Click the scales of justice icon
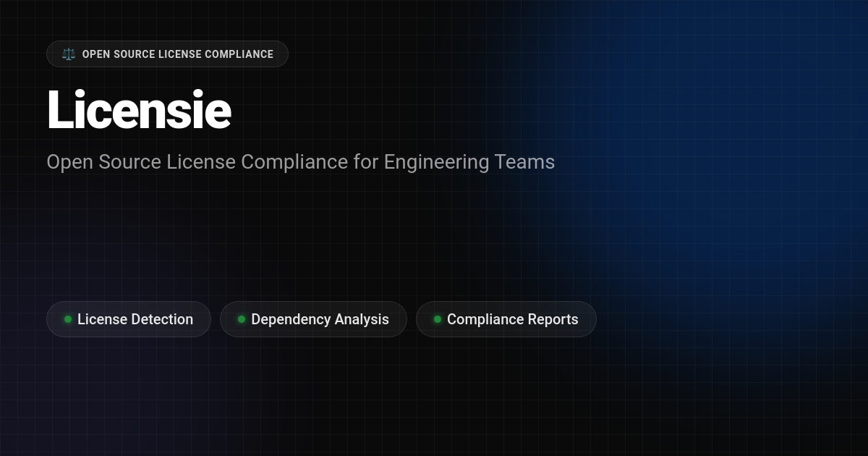Screen dimensions: 868x456 tap(69, 54)
